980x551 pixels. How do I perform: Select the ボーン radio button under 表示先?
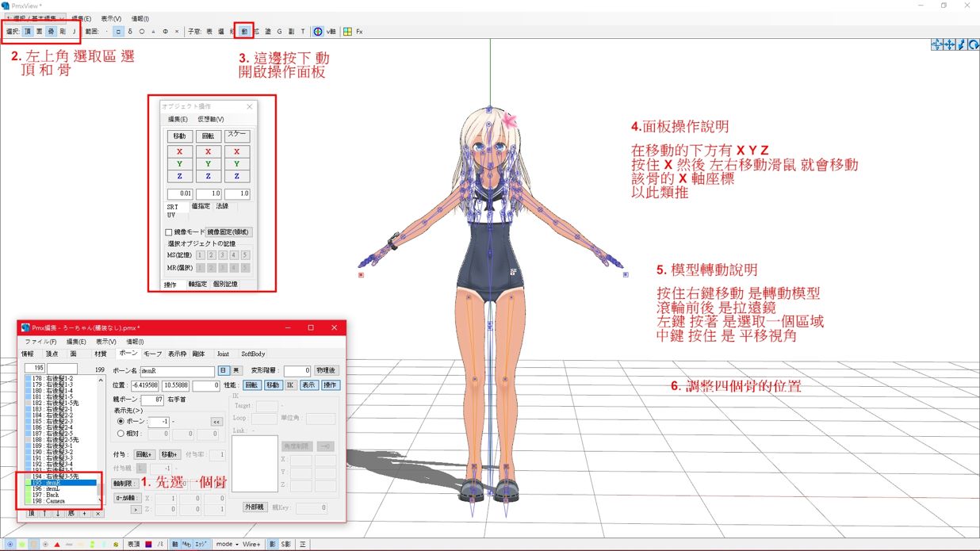coord(121,421)
